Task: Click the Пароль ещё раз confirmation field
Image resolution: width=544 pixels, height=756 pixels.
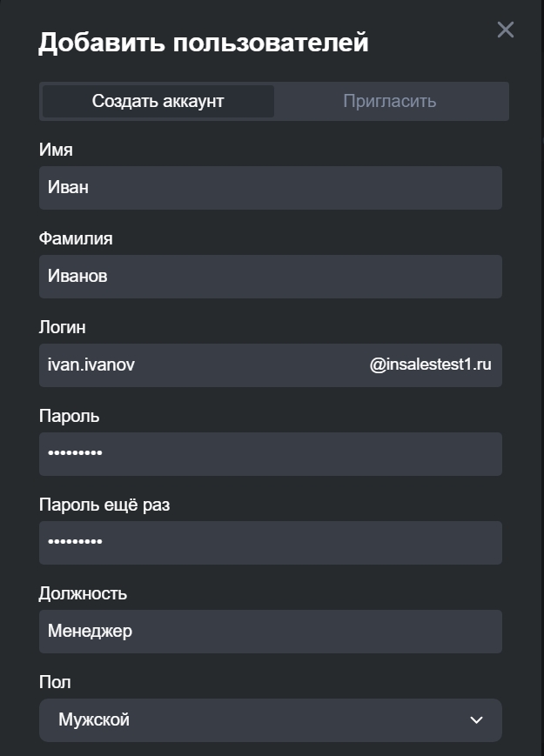Action: [x=270, y=543]
